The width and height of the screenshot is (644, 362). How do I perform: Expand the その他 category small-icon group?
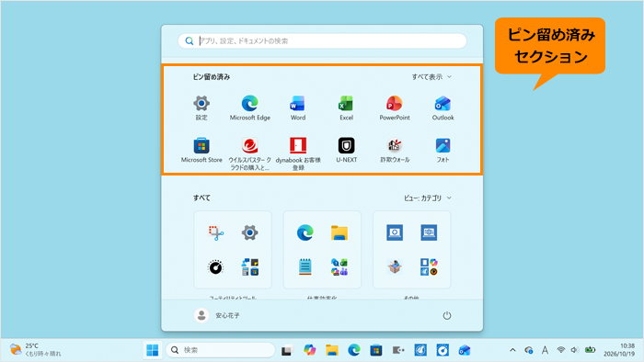click(429, 267)
